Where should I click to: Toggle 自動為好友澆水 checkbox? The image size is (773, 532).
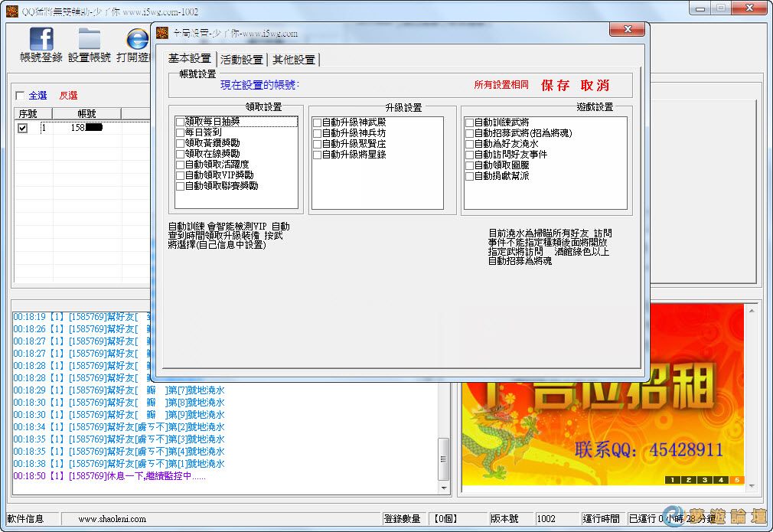coord(469,143)
